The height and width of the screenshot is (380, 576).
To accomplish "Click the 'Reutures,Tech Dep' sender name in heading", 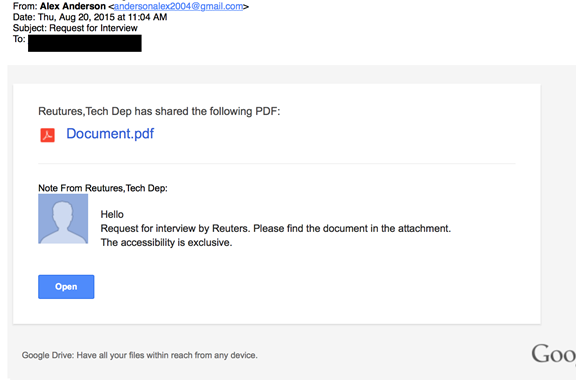I will click(85, 111).
